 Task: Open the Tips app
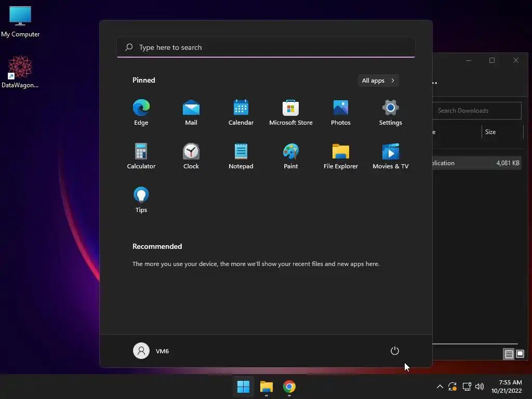tap(141, 200)
